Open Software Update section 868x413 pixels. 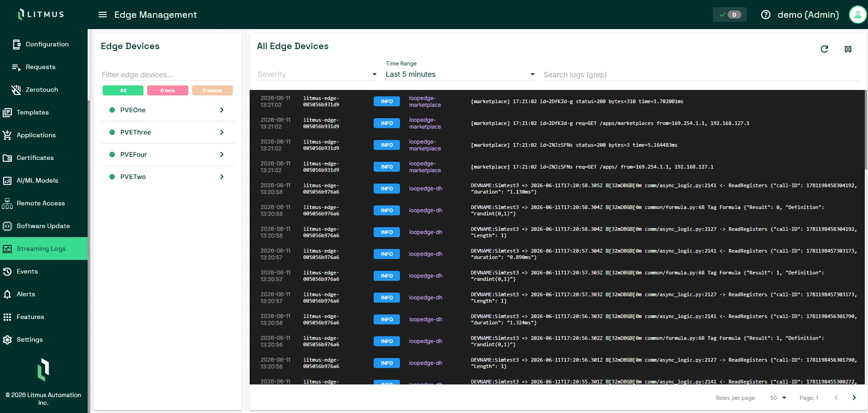pos(44,226)
